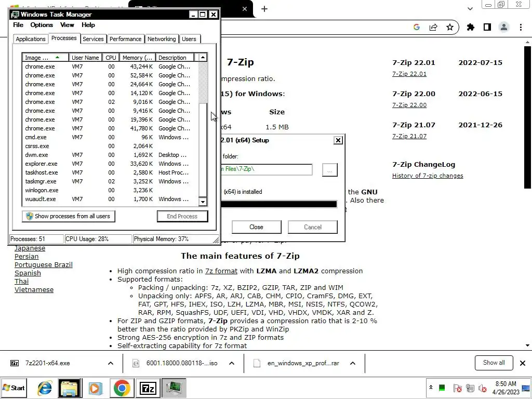Image resolution: width=532 pixels, height=399 pixels.
Task: Select the wuauclt.exe process row
Action: pos(110,199)
